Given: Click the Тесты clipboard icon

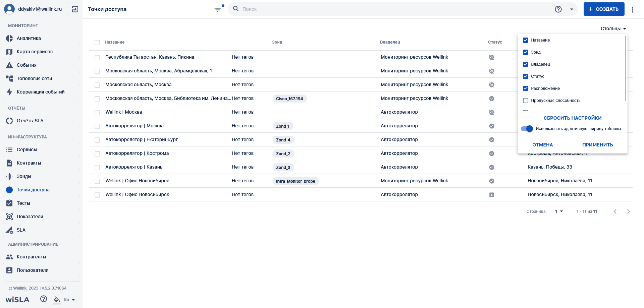Looking at the screenshot, I should (x=9, y=203).
